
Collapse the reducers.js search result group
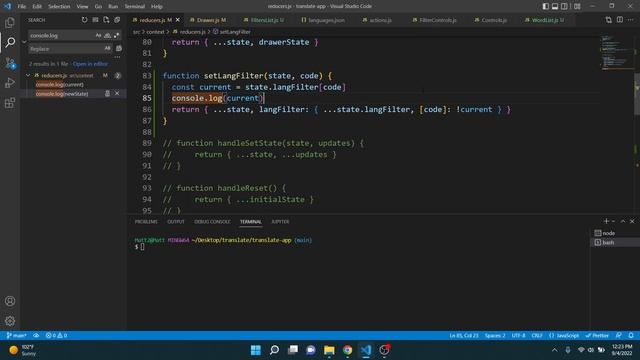[x=28, y=76]
